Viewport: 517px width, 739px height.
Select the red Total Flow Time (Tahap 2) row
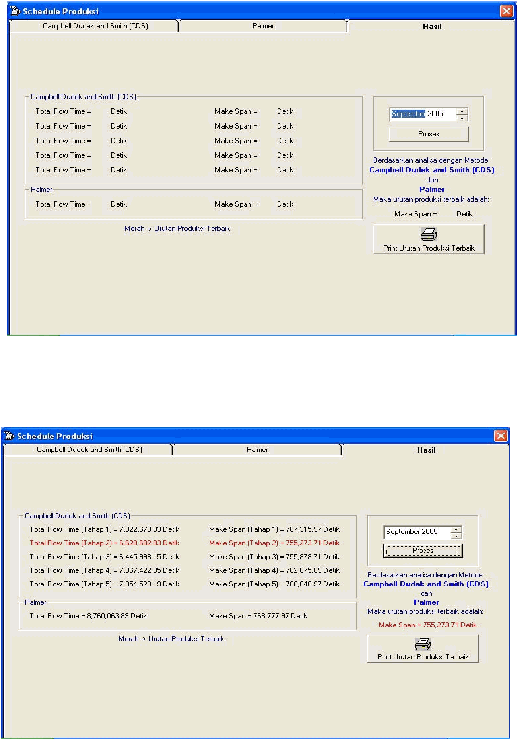click(x=104, y=543)
